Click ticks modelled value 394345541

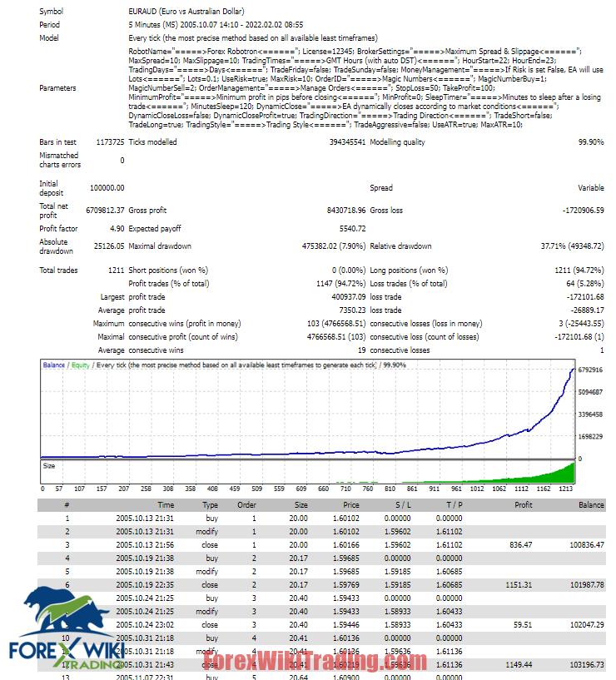(x=347, y=141)
